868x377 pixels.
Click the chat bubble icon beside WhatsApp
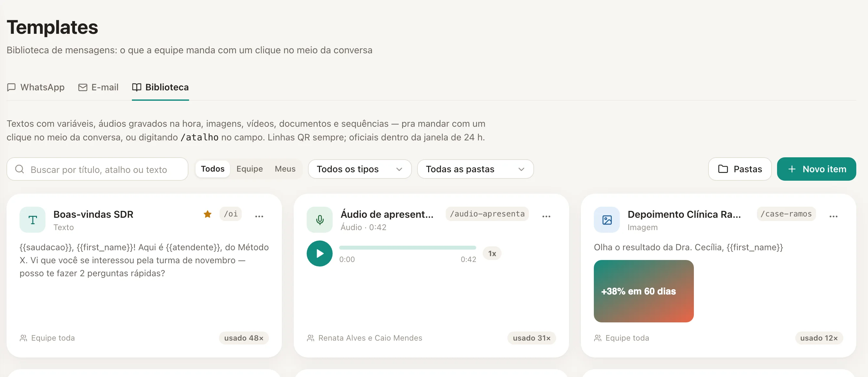pos(11,87)
